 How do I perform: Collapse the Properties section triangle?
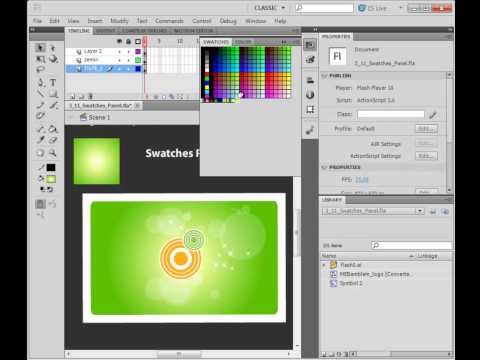click(x=324, y=167)
